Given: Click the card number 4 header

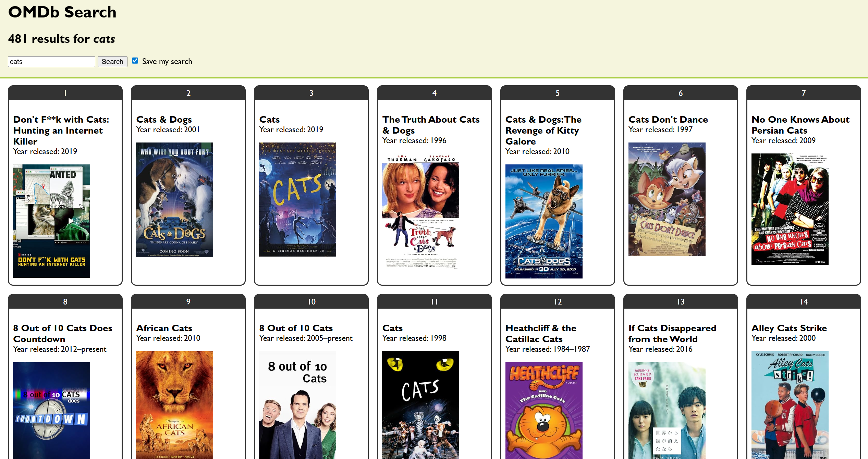Looking at the screenshot, I should pyautogui.click(x=434, y=93).
